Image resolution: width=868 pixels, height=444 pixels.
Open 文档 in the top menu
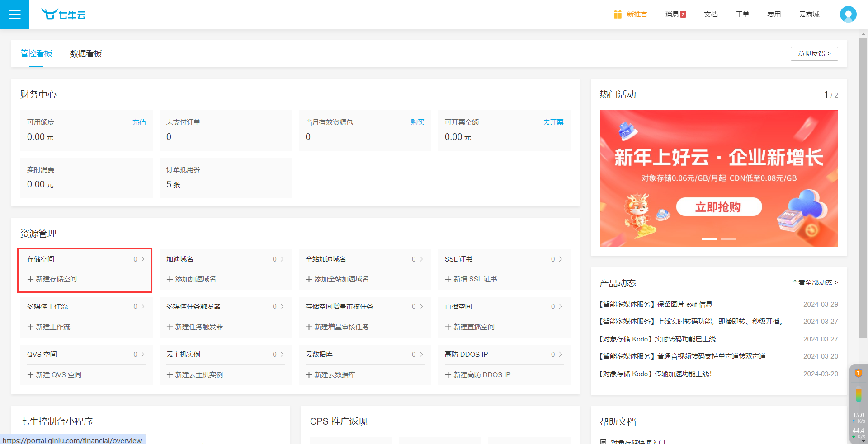[711, 14]
